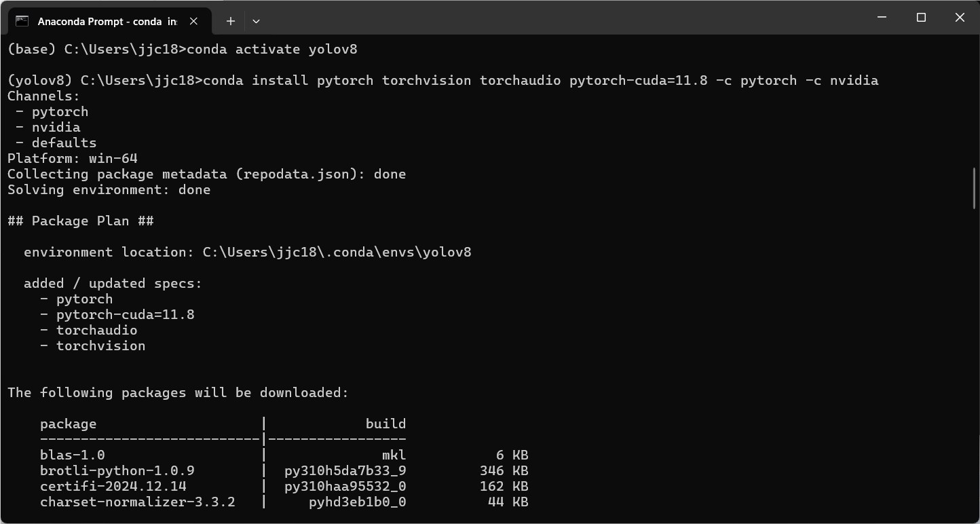Click the terminal icon in the Anaconda Prompt tab

point(22,21)
